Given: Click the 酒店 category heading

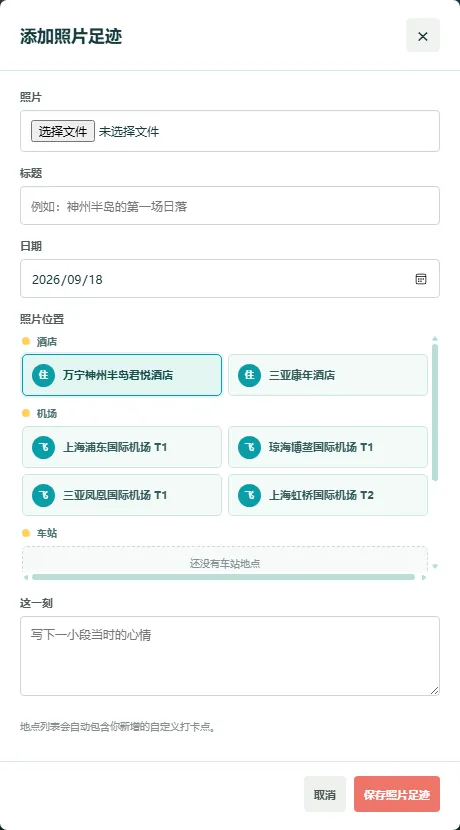Looking at the screenshot, I should pyautogui.click(x=47, y=341).
